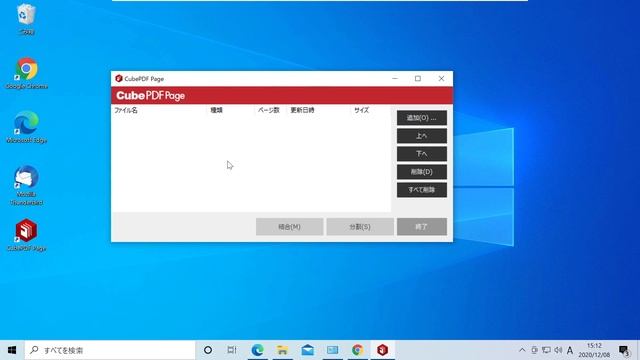Screen dimensions: 640x360
Task: Sort by ページ数 column header
Action: (x=269, y=110)
